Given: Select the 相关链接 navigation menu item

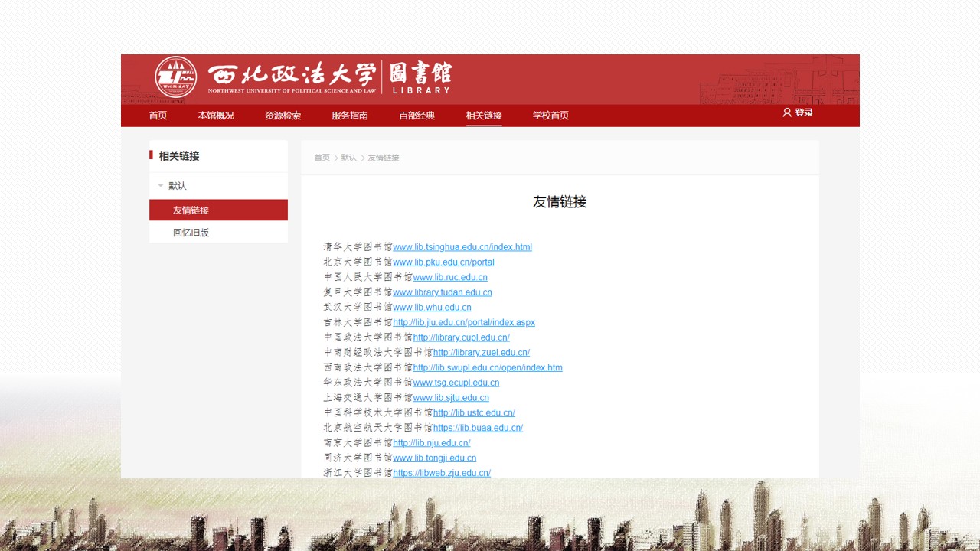Looking at the screenshot, I should coord(484,116).
